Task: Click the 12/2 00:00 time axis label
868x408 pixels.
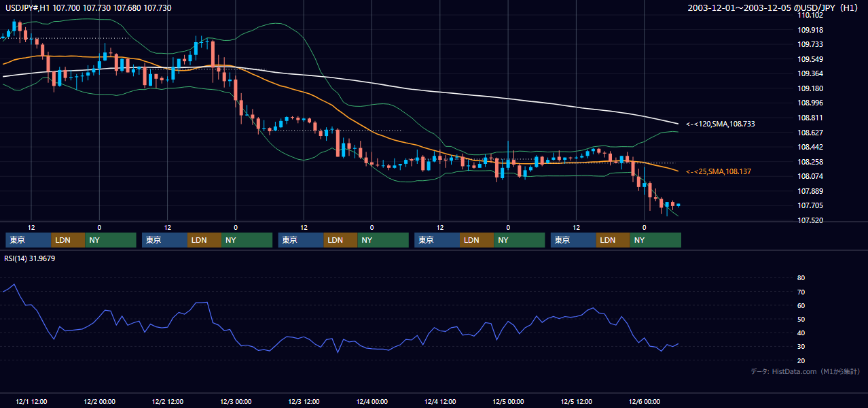Action: [x=99, y=402]
